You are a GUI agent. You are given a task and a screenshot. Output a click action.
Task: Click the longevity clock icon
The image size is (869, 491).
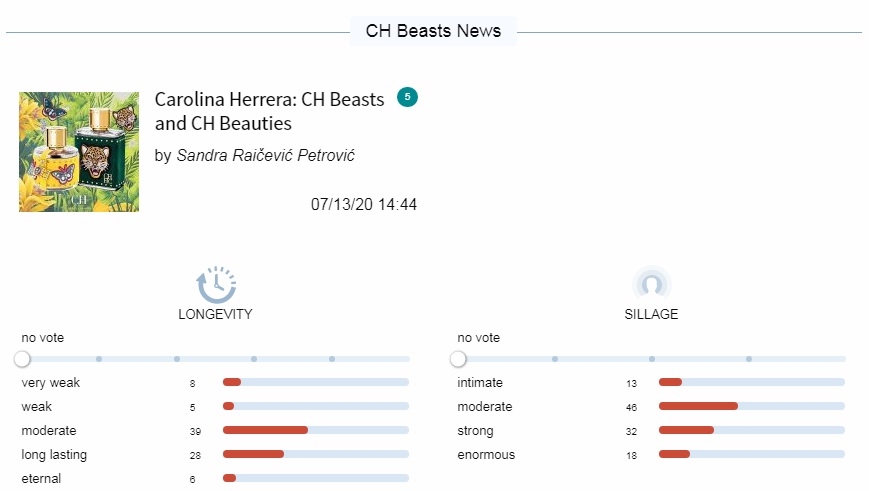(216, 284)
